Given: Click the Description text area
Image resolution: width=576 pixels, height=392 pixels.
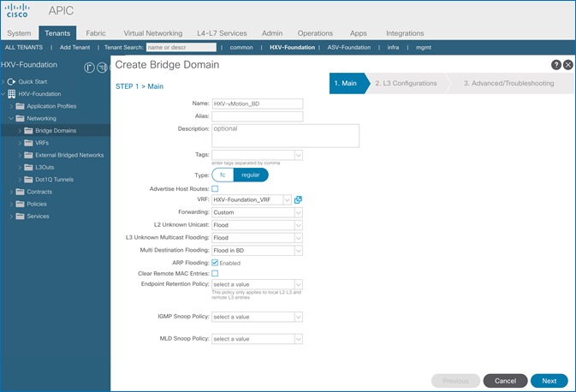Looking at the screenshot, I should click(x=285, y=136).
